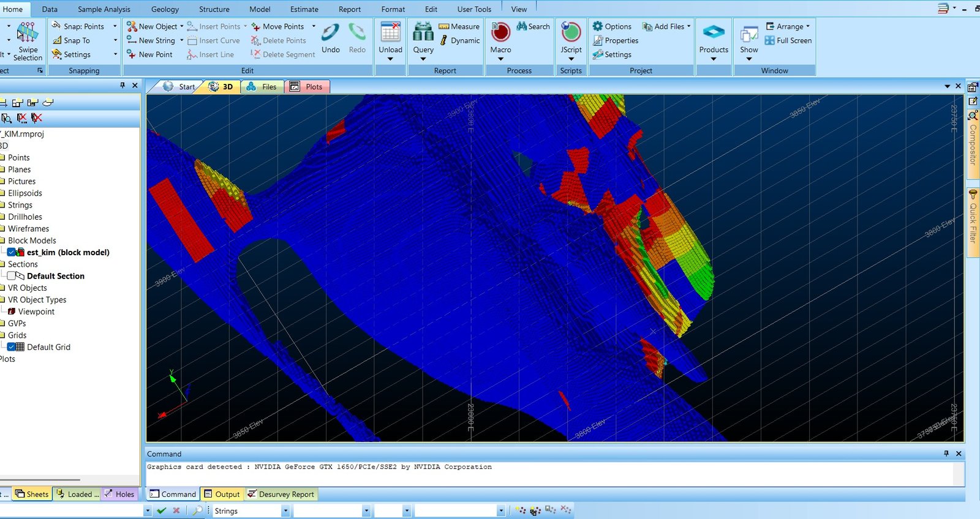Open the Sample Analysis ribbon tab
Viewport: 980px width, 519px height.
(104, 9)
